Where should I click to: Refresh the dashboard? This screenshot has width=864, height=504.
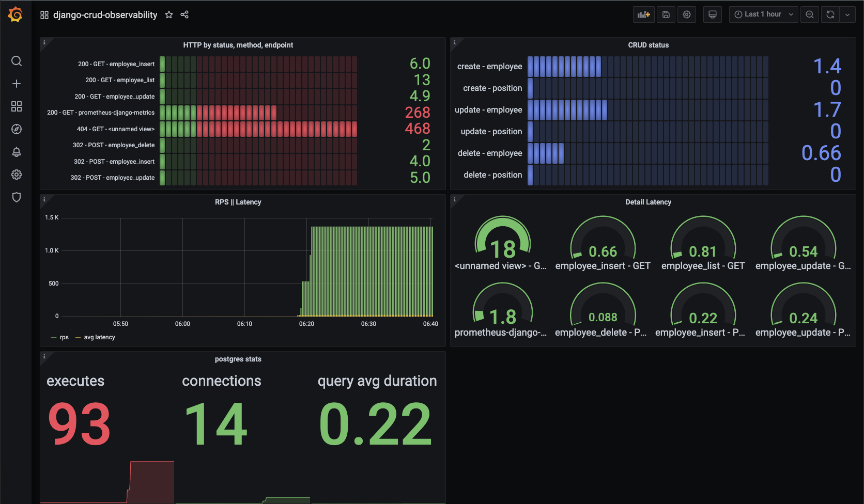(830, 14)
